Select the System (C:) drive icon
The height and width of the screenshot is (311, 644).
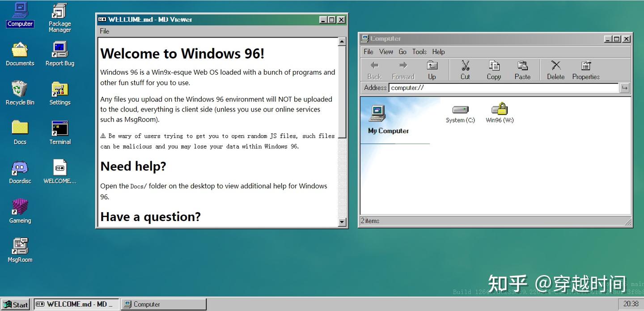coord(460,113)
